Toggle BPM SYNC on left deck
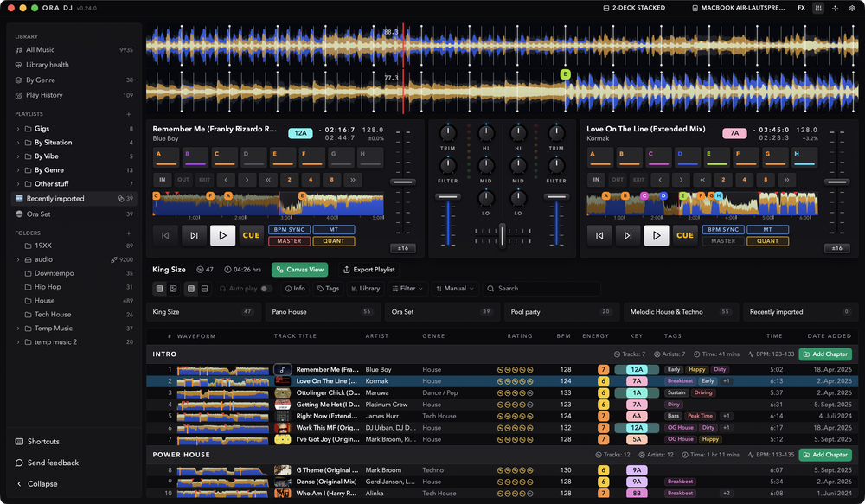 pos(289,229)
